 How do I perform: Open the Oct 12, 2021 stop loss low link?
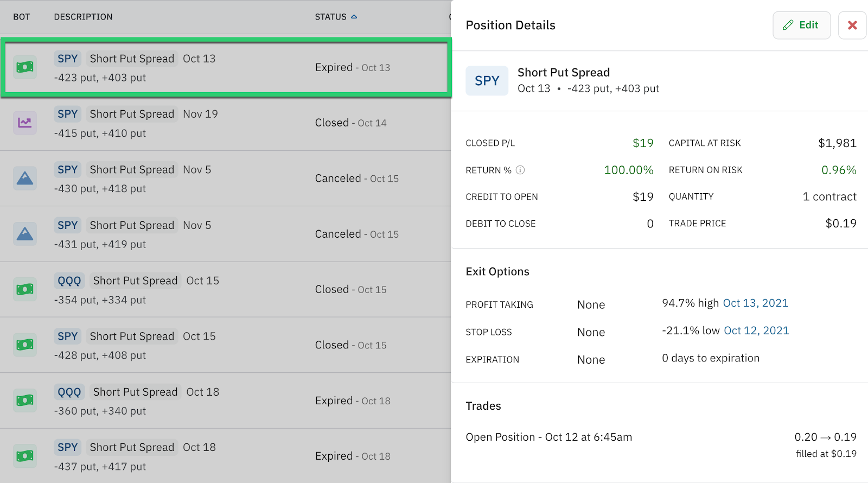coord(756,331)
